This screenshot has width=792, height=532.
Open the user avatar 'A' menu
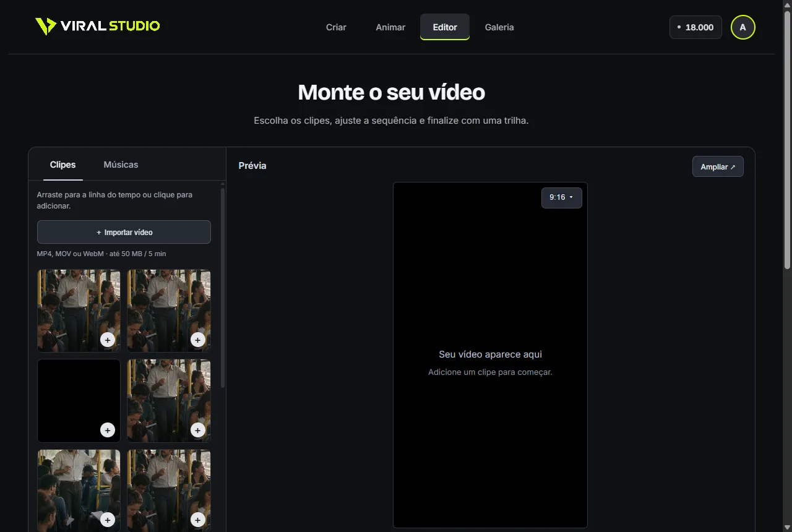click(x=742, y=27)
